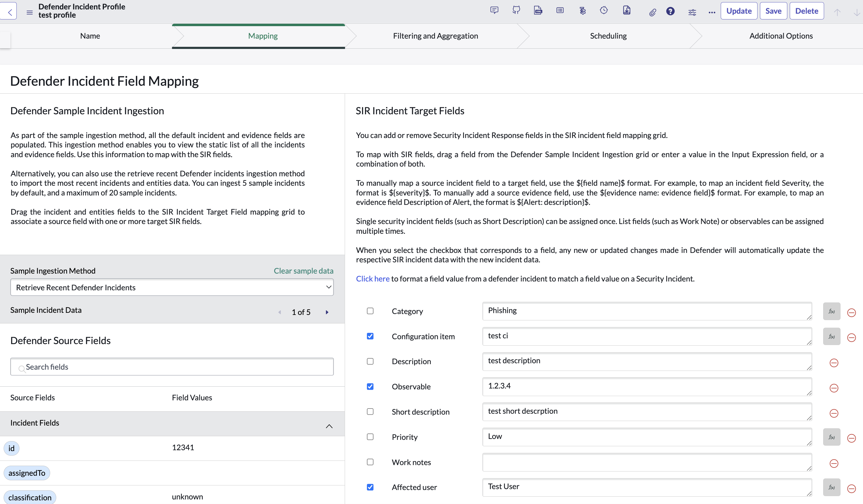This screenshot has height=504, width=863.
Task: Open the f(x) formatter for Category
Action: pyautogui.click(x=831, y=311)
